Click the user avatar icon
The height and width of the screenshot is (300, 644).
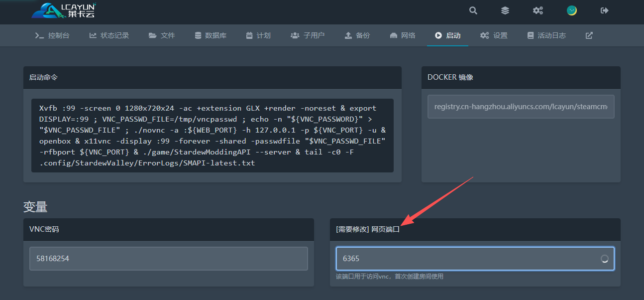(572, 10)
